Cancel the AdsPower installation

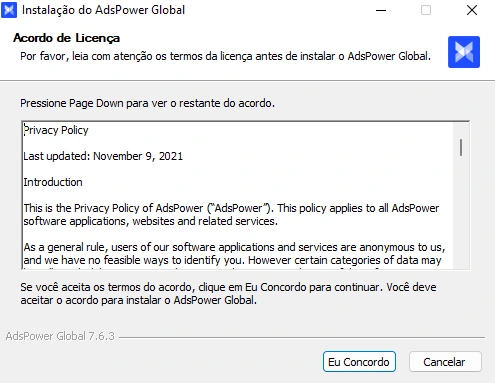tap(445, 362)
